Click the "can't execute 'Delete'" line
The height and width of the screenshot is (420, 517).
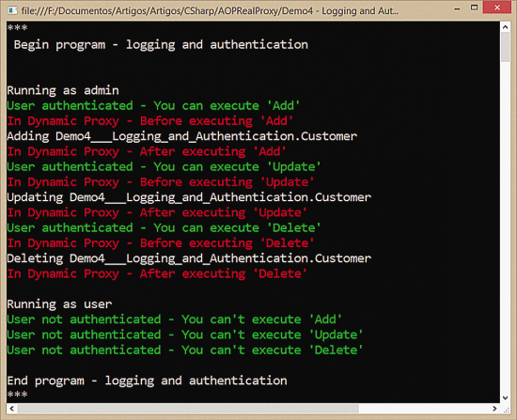pos(185,350)
